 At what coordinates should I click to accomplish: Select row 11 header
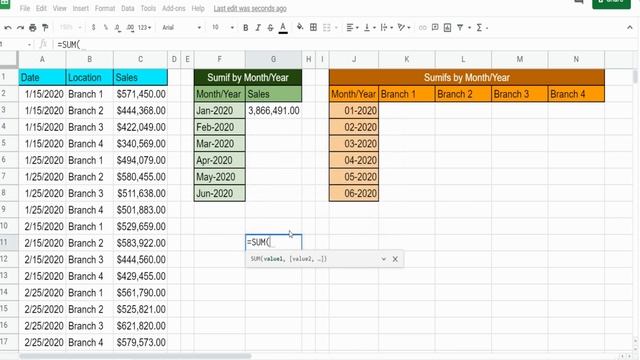[x=9, y=242]
